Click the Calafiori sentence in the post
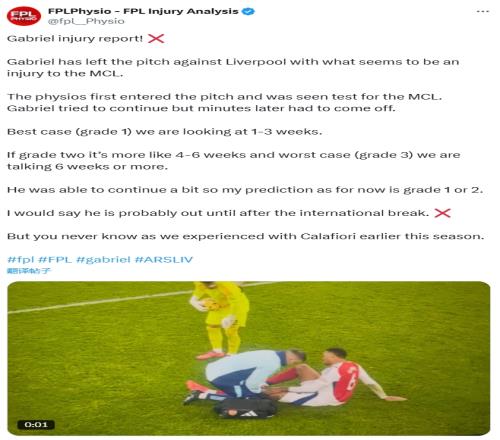500x440 pixels. [x=245, y=236]
